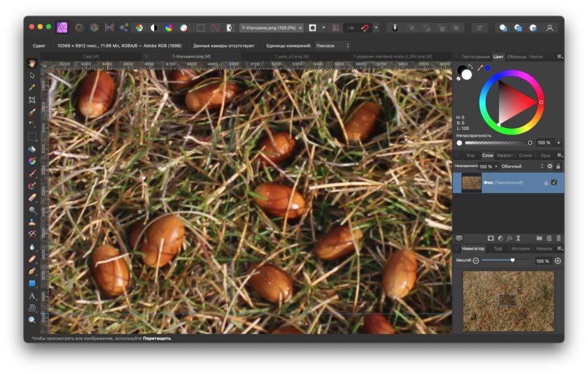Select the Gradient tool color wheel icon

click(32, 161)
